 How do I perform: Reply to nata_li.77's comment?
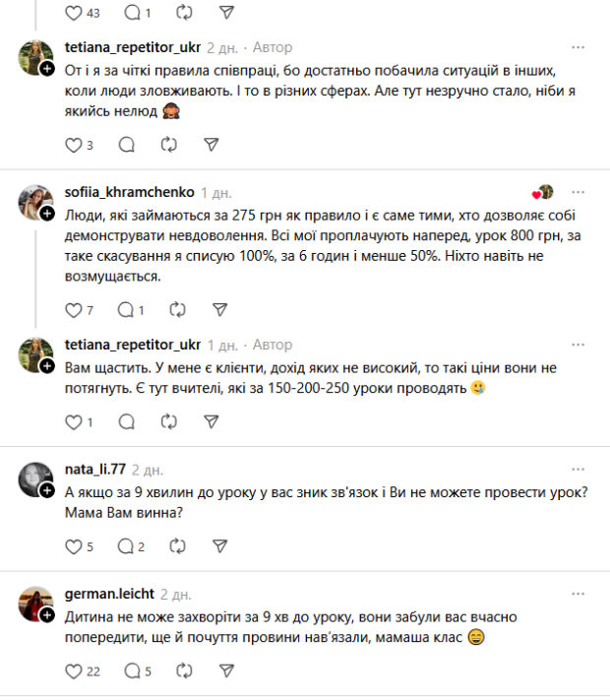pos(126,546)
